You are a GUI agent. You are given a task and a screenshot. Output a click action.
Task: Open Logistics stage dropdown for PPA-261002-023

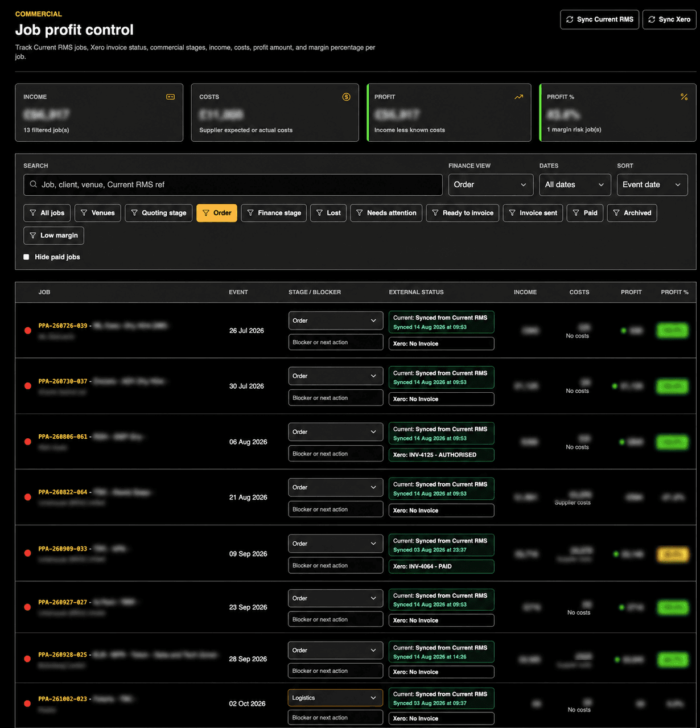point(336,698)
